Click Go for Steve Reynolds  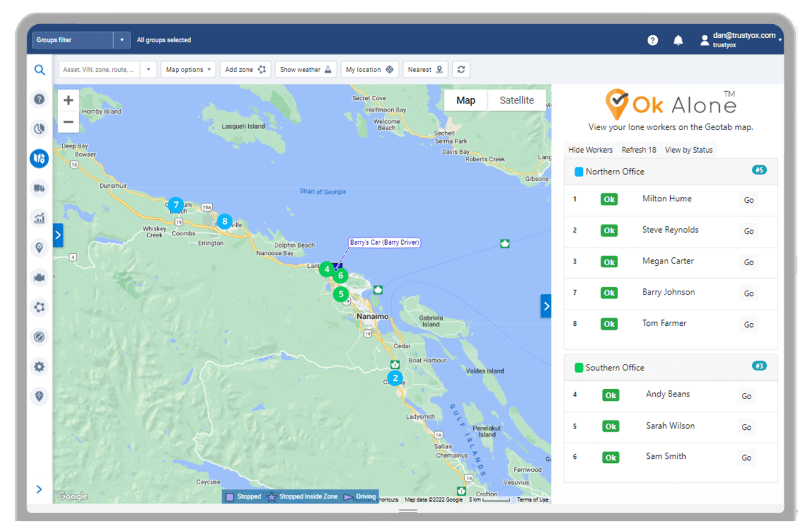click(749, 231)
